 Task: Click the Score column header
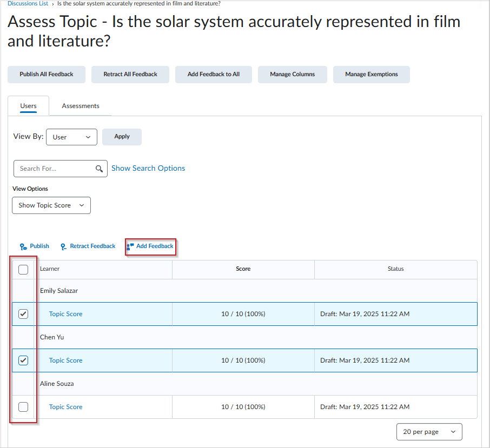[243, 269]
